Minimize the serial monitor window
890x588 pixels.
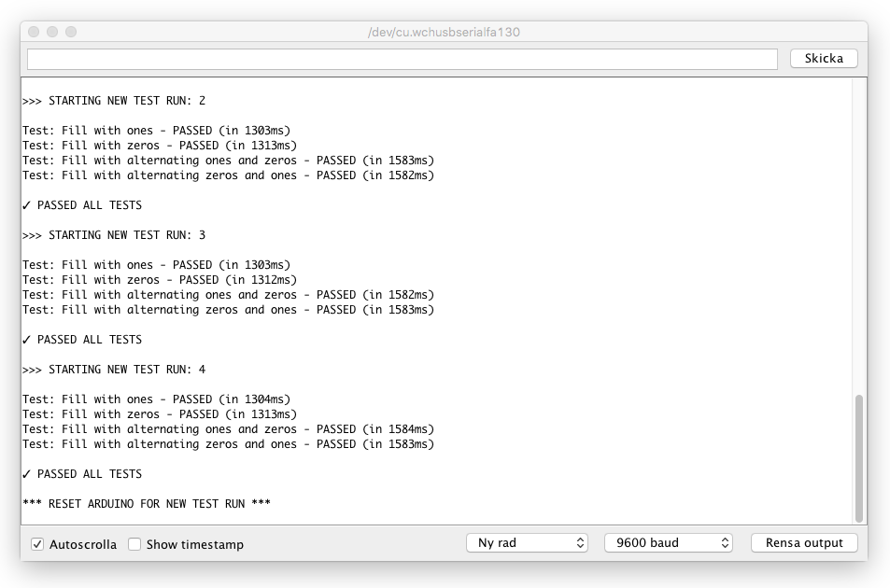click(52, 32)
